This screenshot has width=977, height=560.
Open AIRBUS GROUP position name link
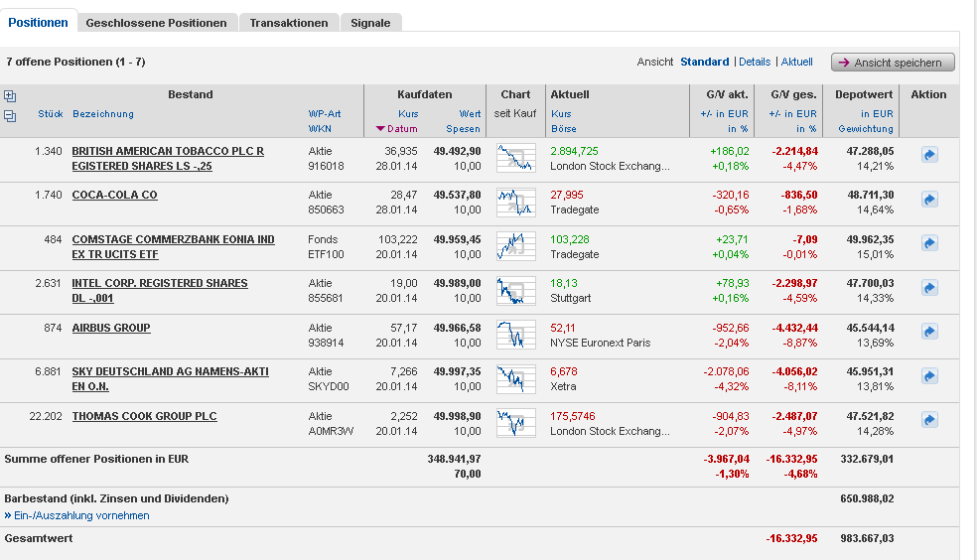coord(111,328)
